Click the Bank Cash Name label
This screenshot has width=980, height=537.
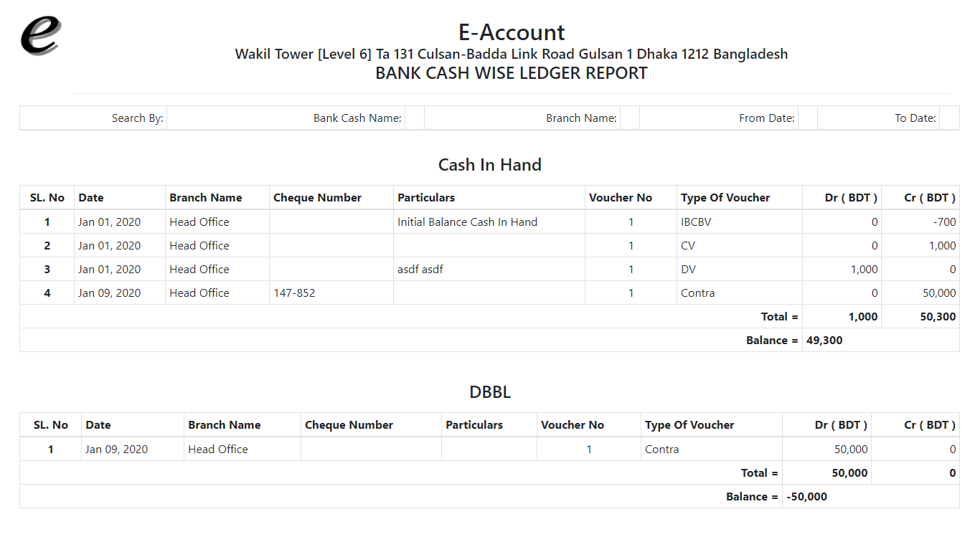[x=357, y=118]
